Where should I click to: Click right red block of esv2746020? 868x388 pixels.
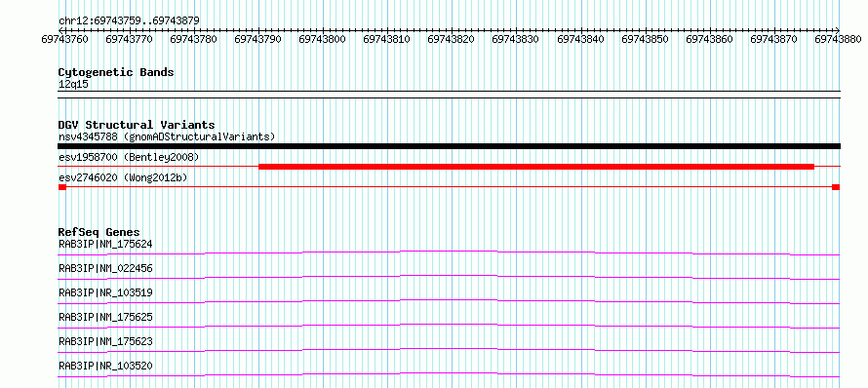click(x=836, y=187)
